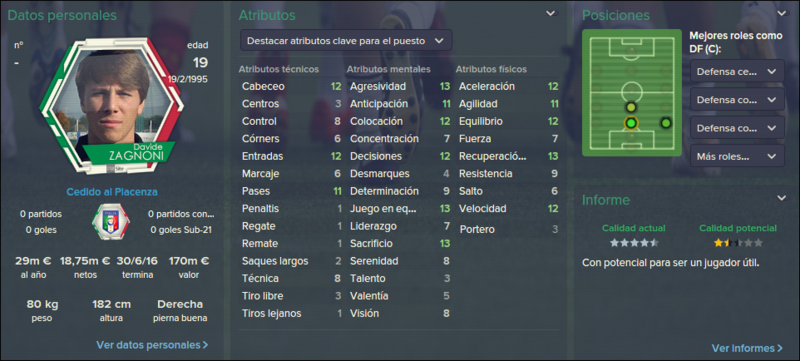This screenshot has height=361, width=800.
Task: Click the Cedido al Piacenza link
Action: tap(112, 192)
